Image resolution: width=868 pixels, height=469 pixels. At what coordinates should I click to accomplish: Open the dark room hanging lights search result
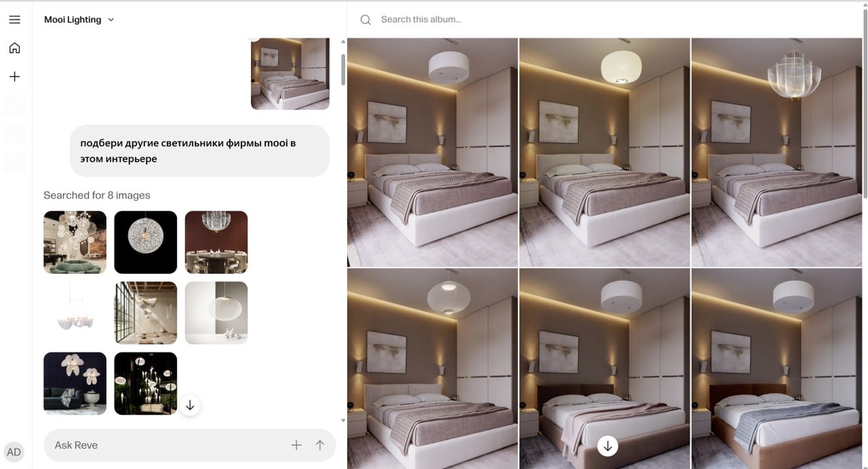coord(145,384)
